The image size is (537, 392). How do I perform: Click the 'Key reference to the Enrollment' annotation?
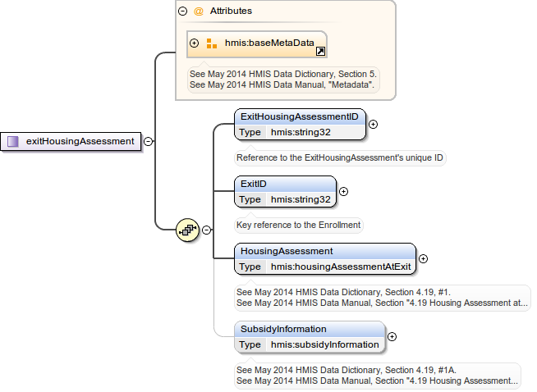click(x=298, y=224)
